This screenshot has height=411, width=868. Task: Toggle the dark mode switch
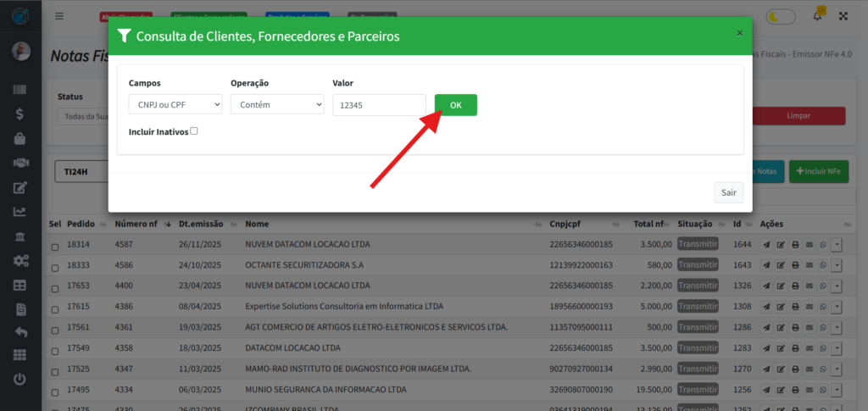click(780, 16)
